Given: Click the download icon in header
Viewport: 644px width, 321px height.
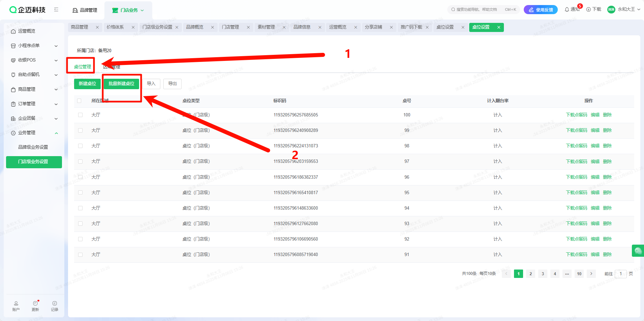Looking at the screenshot, I should [588, 9].
